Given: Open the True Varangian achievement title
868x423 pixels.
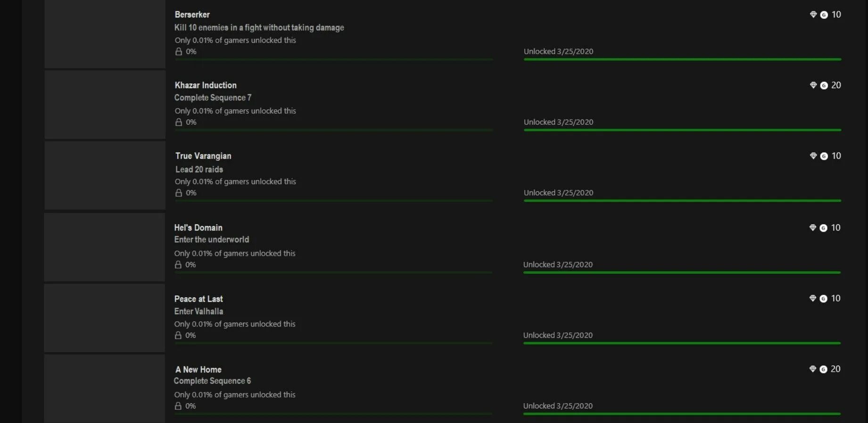Looking at the screenshot, I should coord(203,156).
